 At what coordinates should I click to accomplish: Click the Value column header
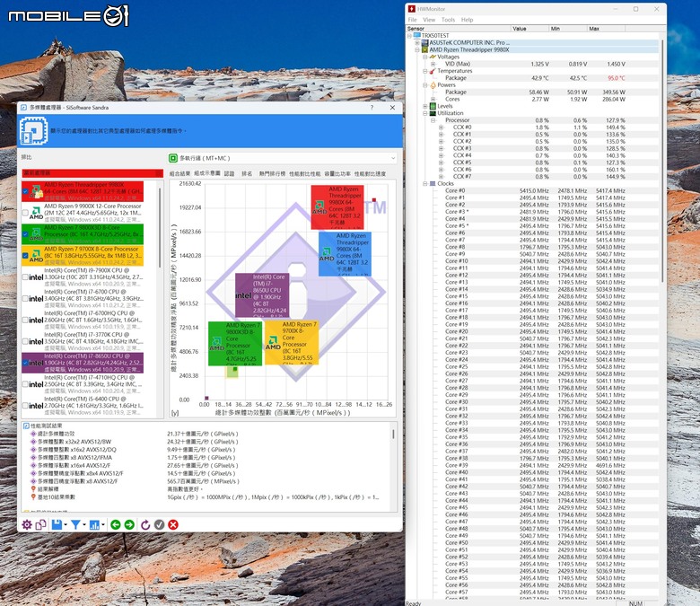[529, 29]
